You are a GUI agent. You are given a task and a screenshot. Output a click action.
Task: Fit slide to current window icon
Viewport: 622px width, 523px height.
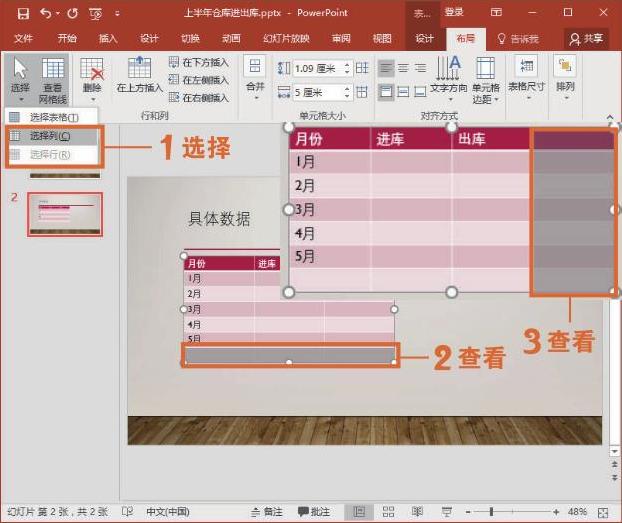pos(603,512)
